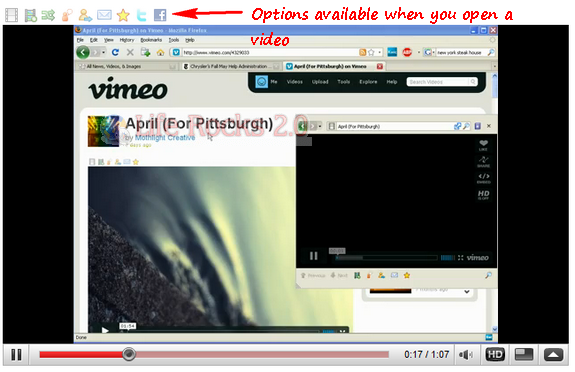Click the popup's green back button
Image resolution: width=575 pixels, height=372 pixels.
coord(302,126)
